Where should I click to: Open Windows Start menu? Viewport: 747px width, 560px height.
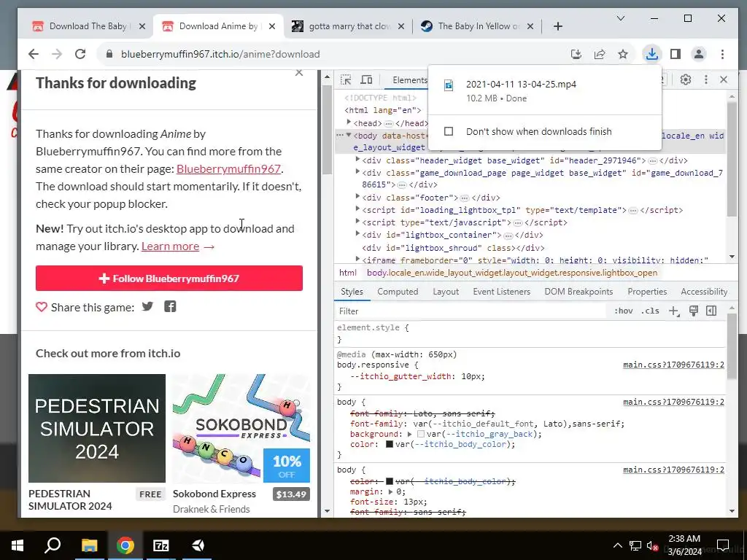tap(18, 545)
